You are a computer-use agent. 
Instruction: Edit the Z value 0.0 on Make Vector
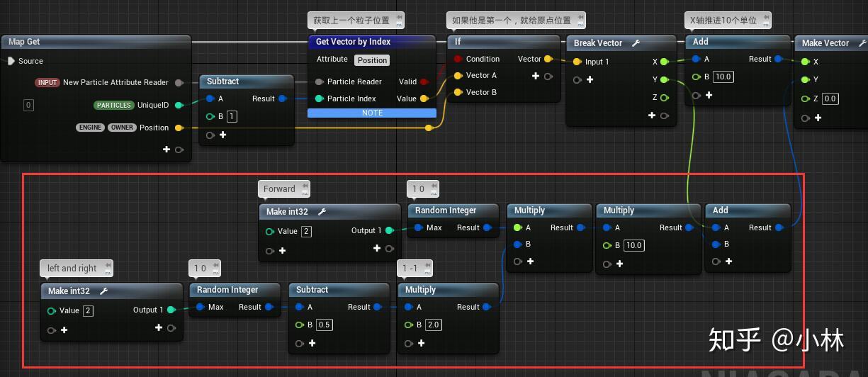830,99
